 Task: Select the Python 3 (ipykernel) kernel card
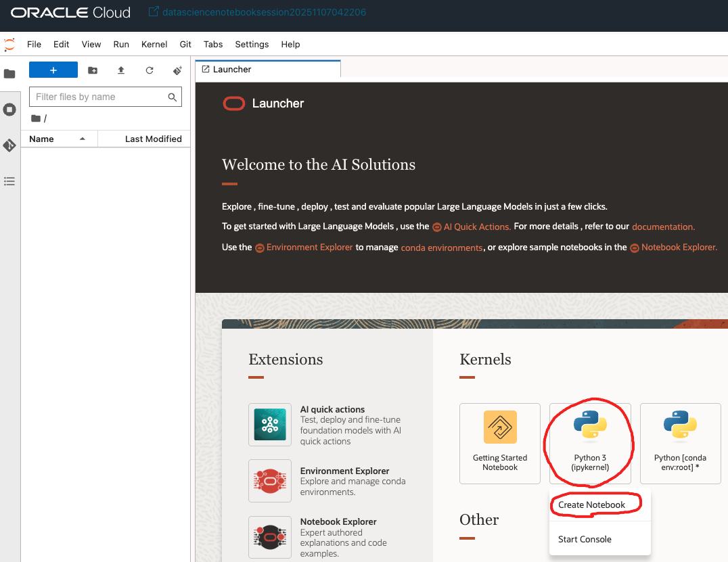[590, 444]
